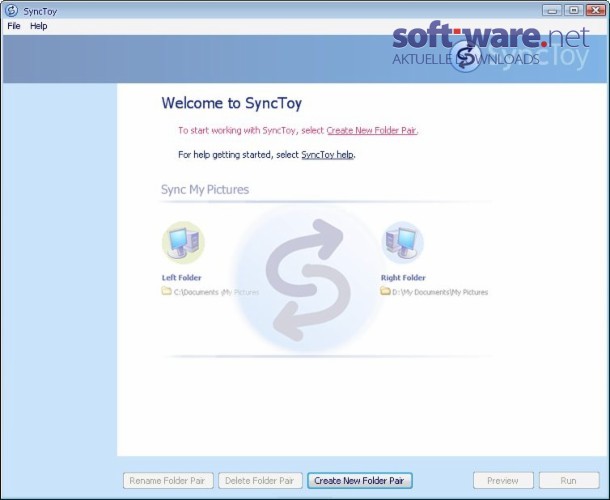
Task: Click the folder icon beside D:\My Documents path
Action: point(385,291)
